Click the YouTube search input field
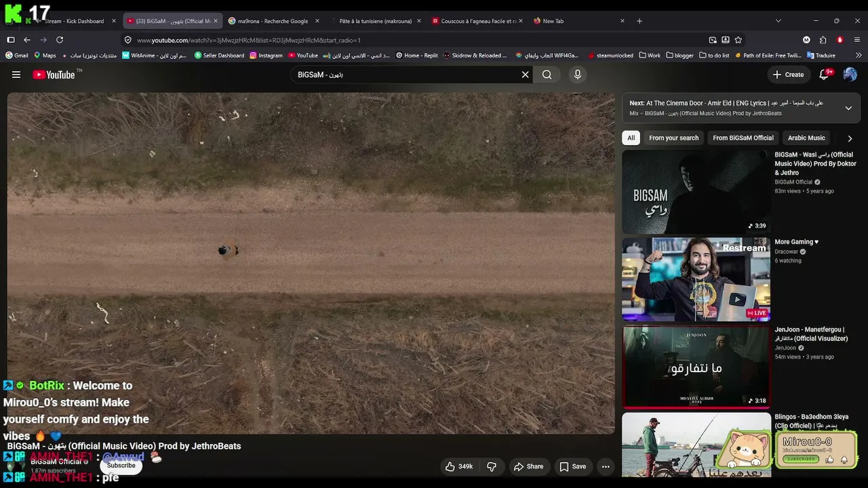868x488 pixels. tap(406, 75)
